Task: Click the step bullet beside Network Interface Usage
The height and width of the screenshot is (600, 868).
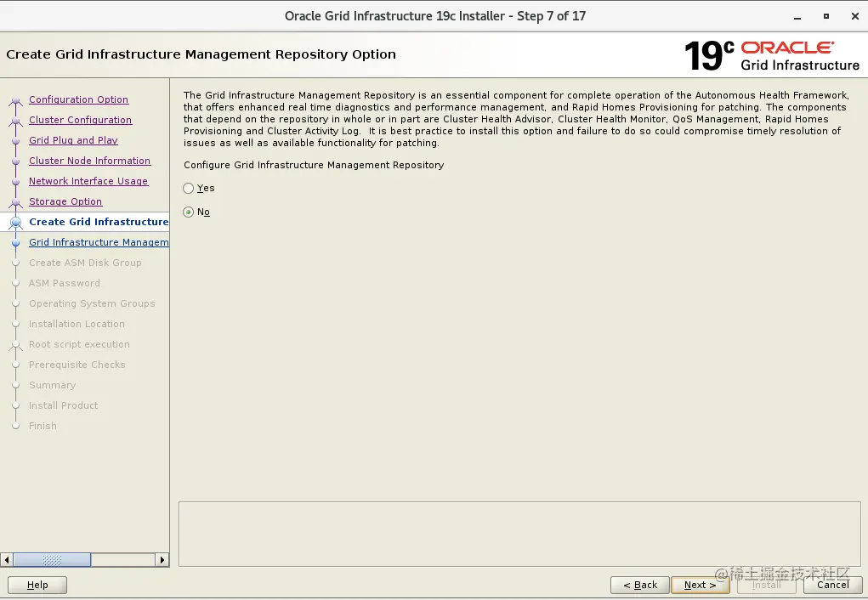Action: [x=16, y=182]
